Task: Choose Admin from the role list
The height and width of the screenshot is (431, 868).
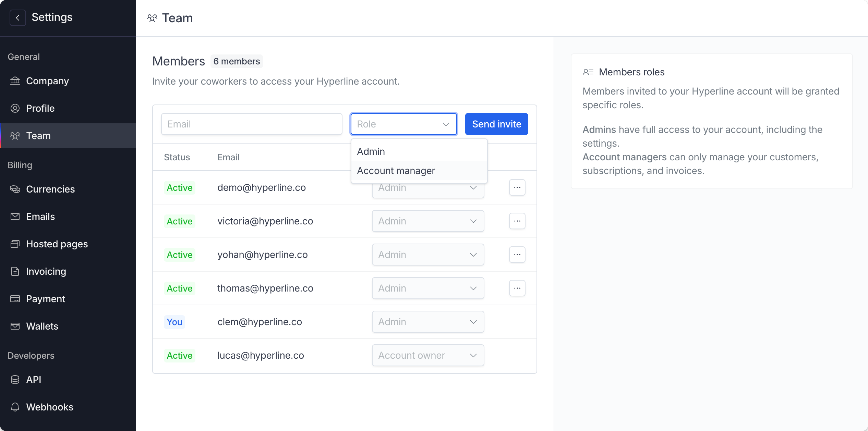Action: (x=419, y=151)
